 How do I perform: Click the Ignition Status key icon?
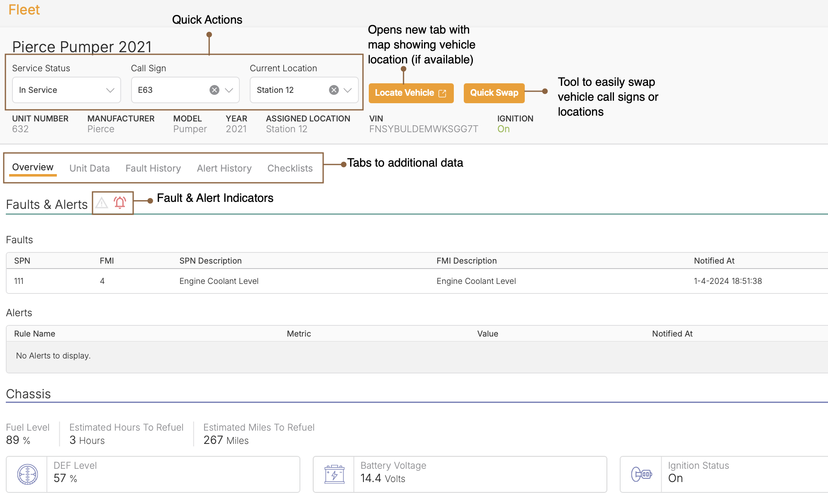click(641, 474)
